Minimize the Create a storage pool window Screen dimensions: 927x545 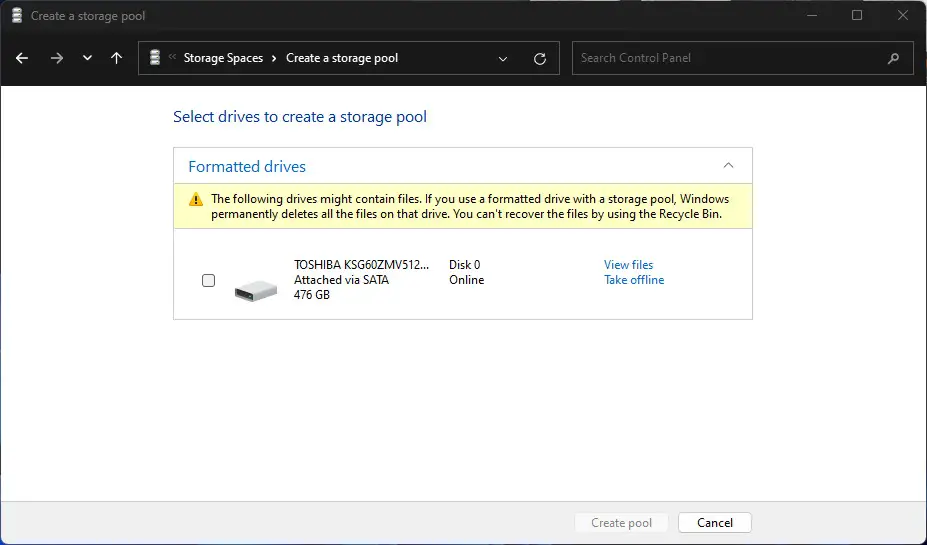(812, 15)
